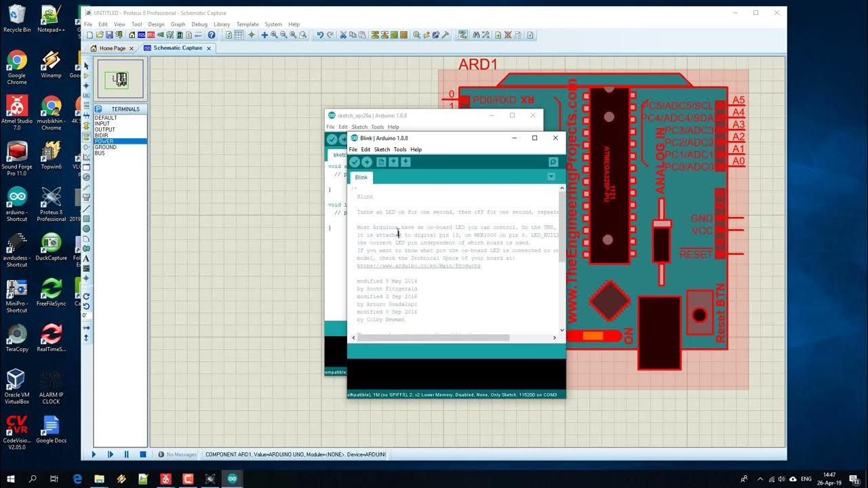Open tab dropdown arrow in Blink window
This screenshot has height=488, width=868.
551,177
